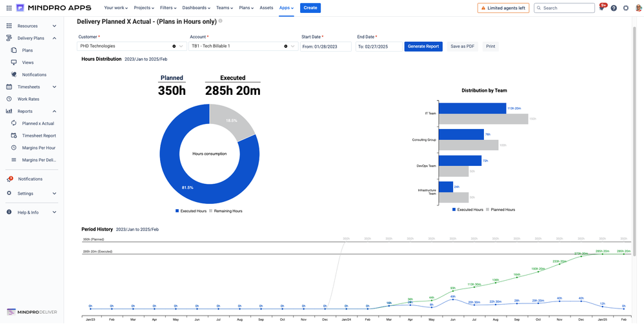
Task: Click the Limited agents left button
Action: pos(503,8)
